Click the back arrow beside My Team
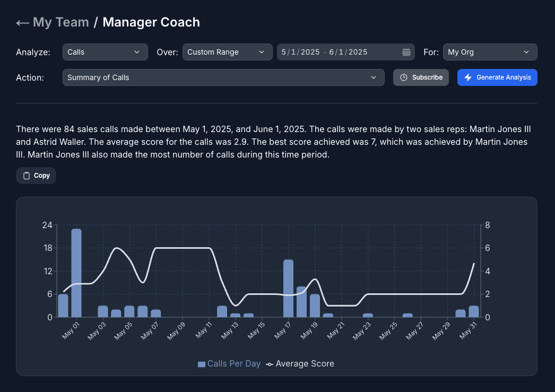 coord(22,22)
